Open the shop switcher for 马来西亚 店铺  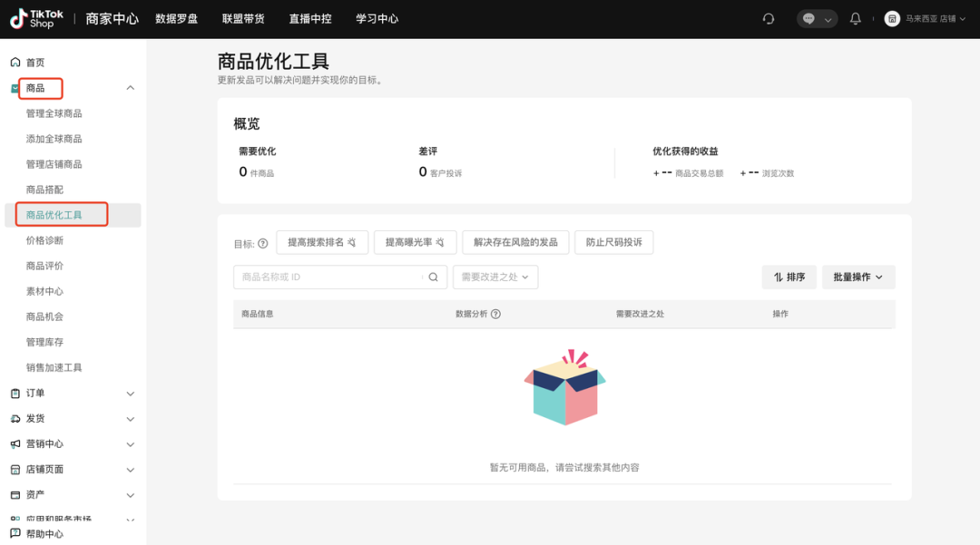click(x=924, y=18)
